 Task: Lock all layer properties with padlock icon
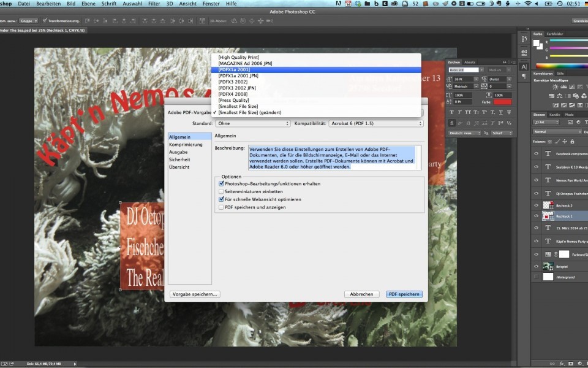[x=572, y=142]
